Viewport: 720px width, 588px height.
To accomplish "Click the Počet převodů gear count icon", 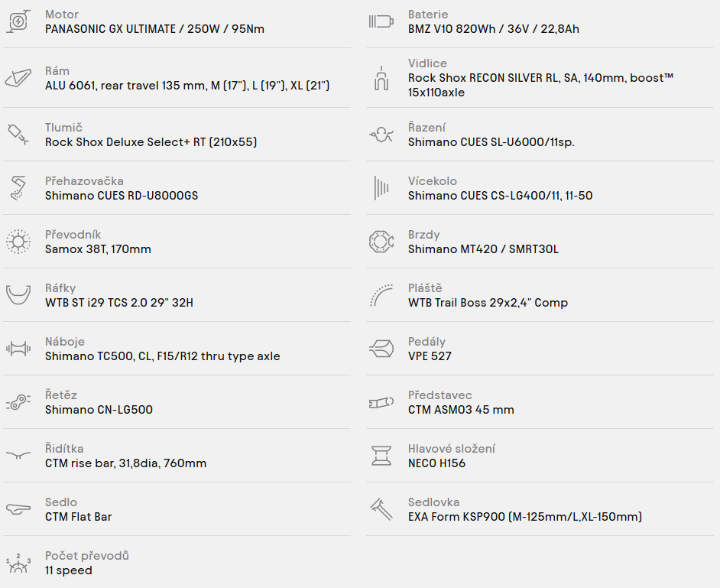I will [x=18, y=564].
